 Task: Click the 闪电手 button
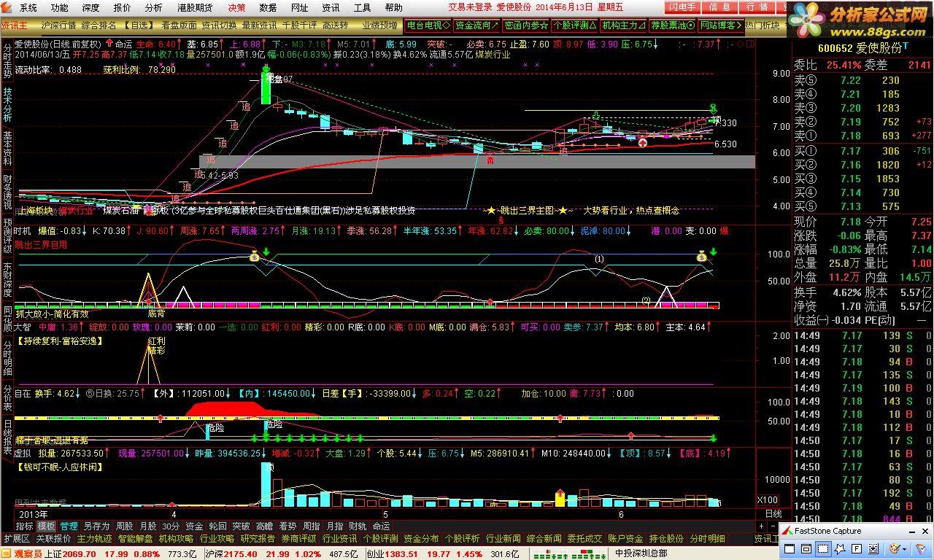click(x=682, y=7)
